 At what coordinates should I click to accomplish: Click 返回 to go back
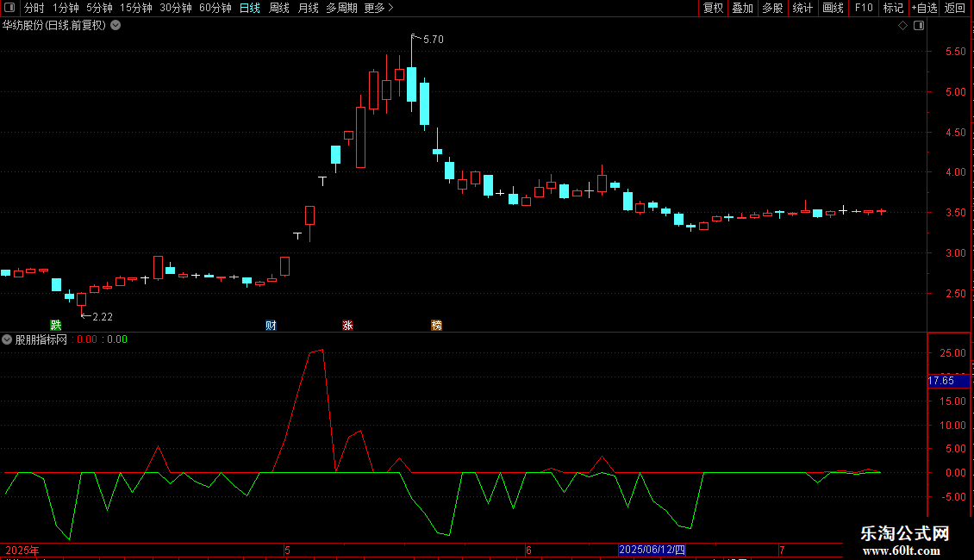(x=955, y=8)
